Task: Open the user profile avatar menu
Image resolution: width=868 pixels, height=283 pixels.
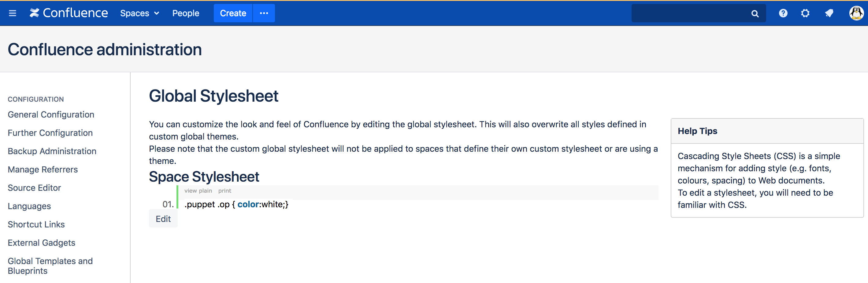Action: point(856,13)
